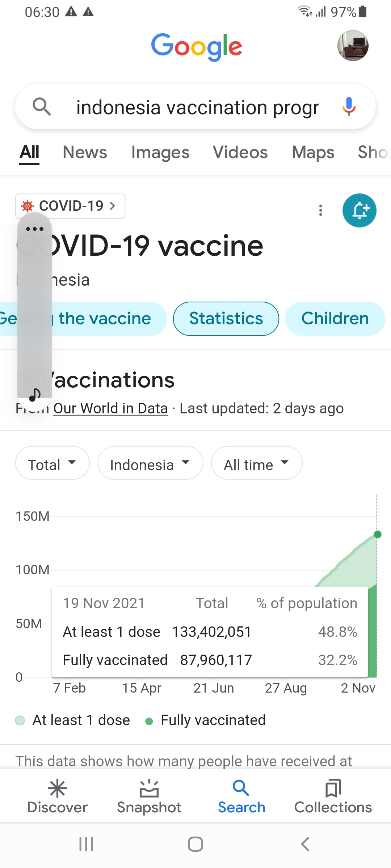Switch to the Images tab
Viewport: 391px width, 868px height.
(160, 152)
